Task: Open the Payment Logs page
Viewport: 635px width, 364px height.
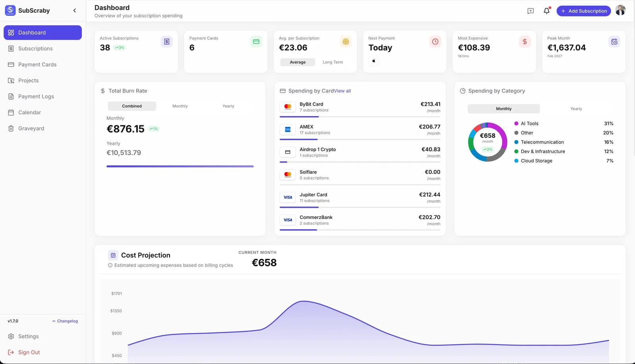Action: (43, 96)
